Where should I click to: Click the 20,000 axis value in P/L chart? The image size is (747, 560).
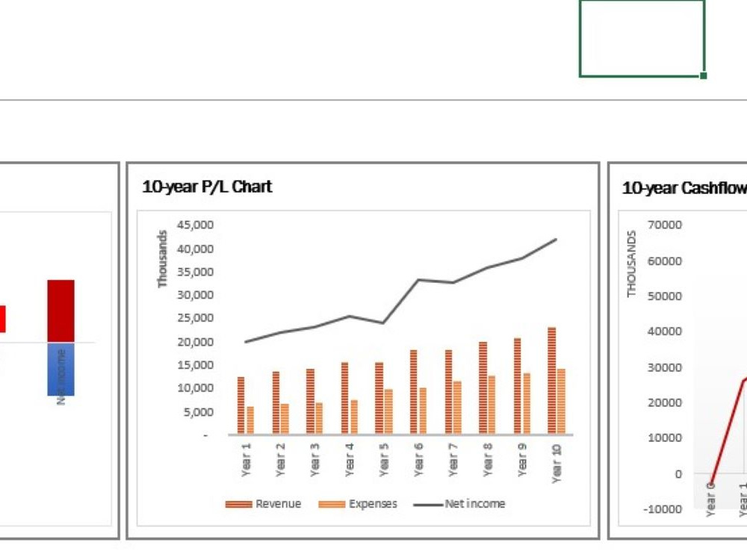[x=195, y=342]
